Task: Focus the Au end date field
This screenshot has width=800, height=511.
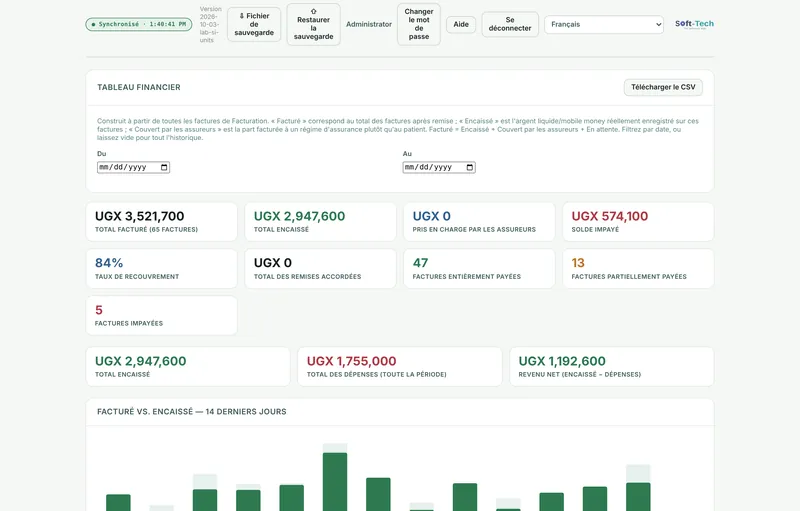Action: [x=439, y=167]
